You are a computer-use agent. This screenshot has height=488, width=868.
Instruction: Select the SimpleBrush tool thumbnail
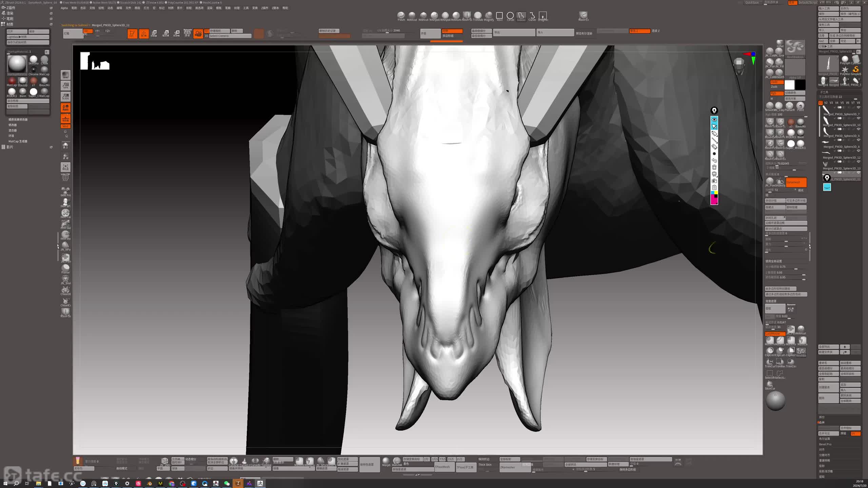pyautogui.click(x=855, y=69)
